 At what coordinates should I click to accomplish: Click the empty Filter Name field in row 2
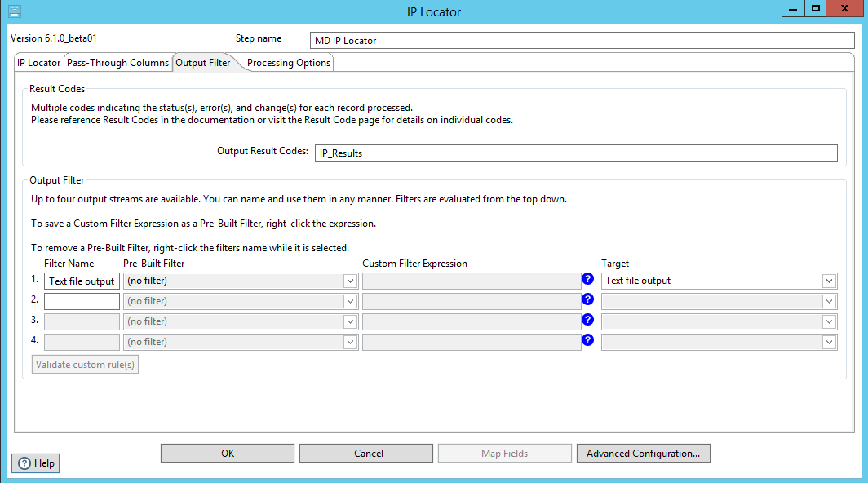coord(82,301)
